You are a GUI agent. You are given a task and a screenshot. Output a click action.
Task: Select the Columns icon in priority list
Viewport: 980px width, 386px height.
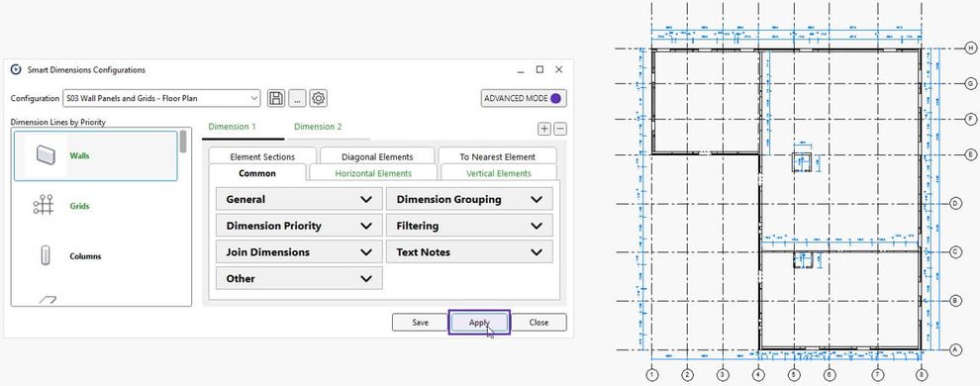pos(45,255)
